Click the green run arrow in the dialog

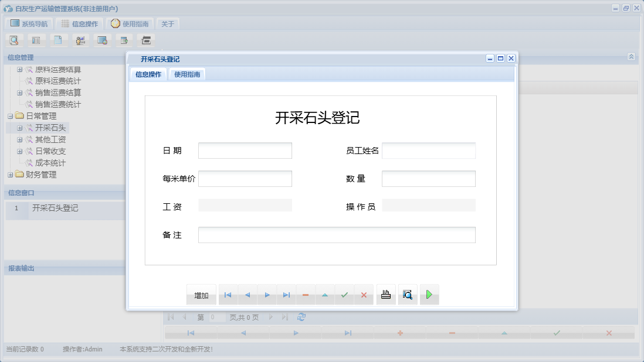(429, 295)
